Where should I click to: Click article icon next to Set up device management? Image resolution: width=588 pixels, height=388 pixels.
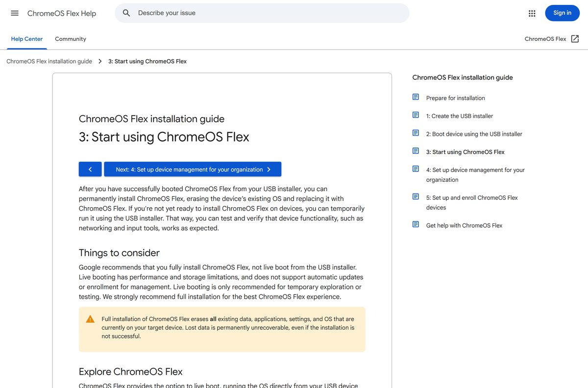point(416,169)
